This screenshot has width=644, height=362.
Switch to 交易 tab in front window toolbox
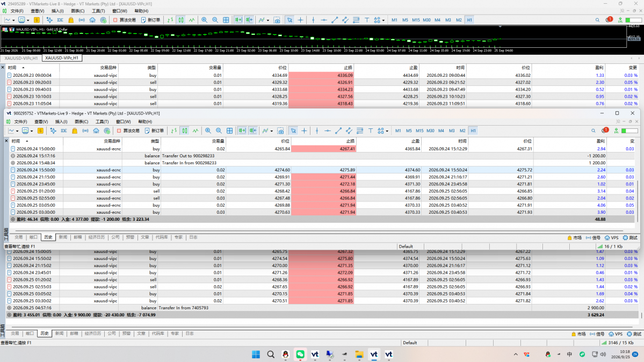pyautogui.click(x=18, y=237)
